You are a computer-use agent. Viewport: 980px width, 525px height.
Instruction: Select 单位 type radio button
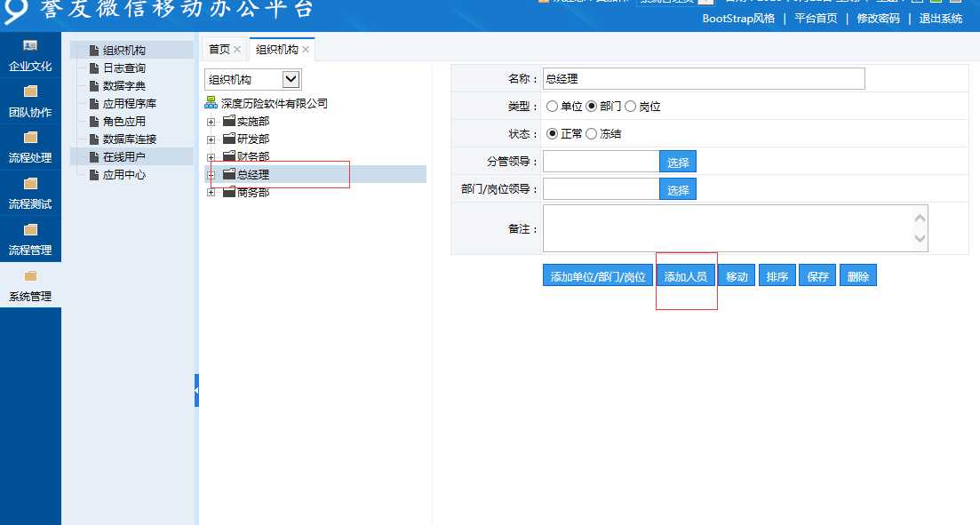coord(552,107)
